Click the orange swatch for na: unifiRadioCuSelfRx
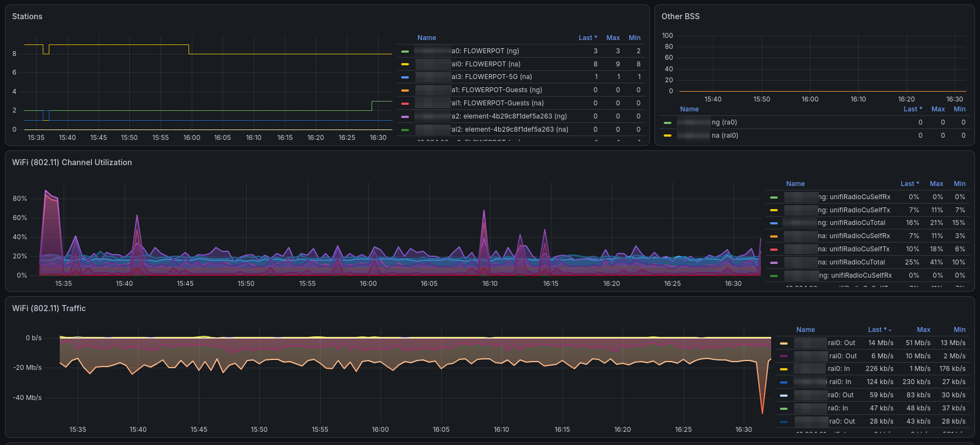980x445 pixels. [x=773, y=236]
